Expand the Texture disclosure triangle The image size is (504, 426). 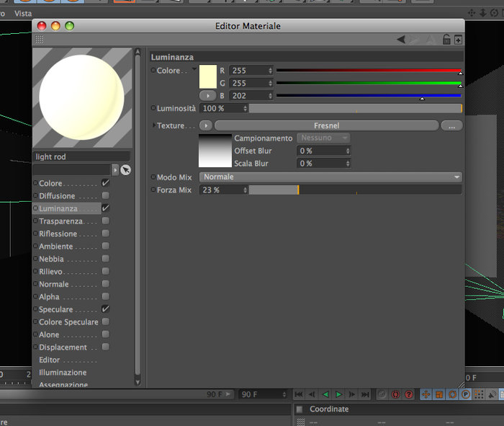(x=154, y=125)
